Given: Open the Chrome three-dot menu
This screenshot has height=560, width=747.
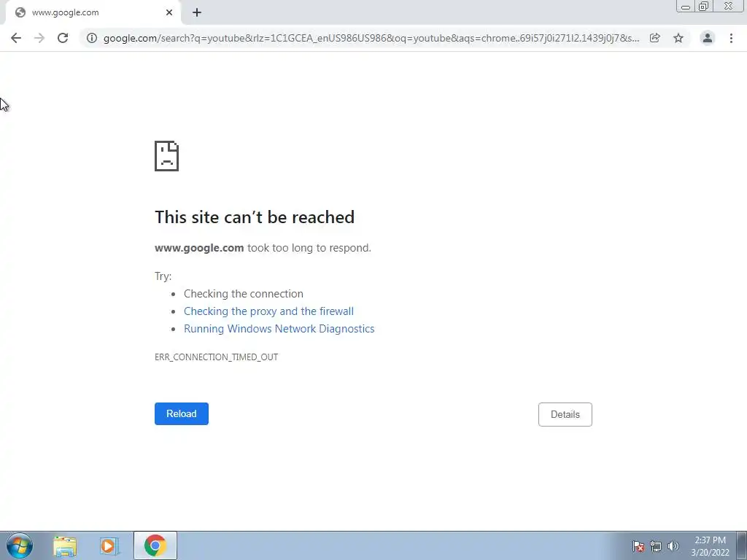Looking at the screenshot, I should (x=731, y=38).
